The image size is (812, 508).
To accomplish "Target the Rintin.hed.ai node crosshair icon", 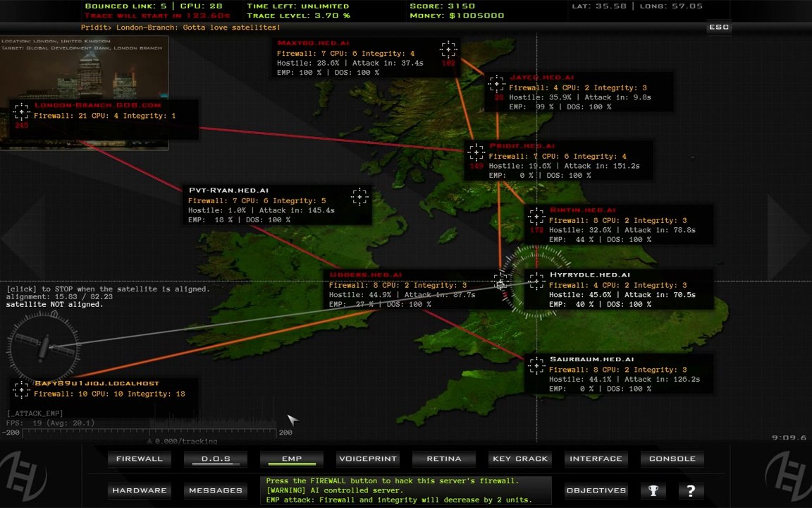I will (536, 217).
